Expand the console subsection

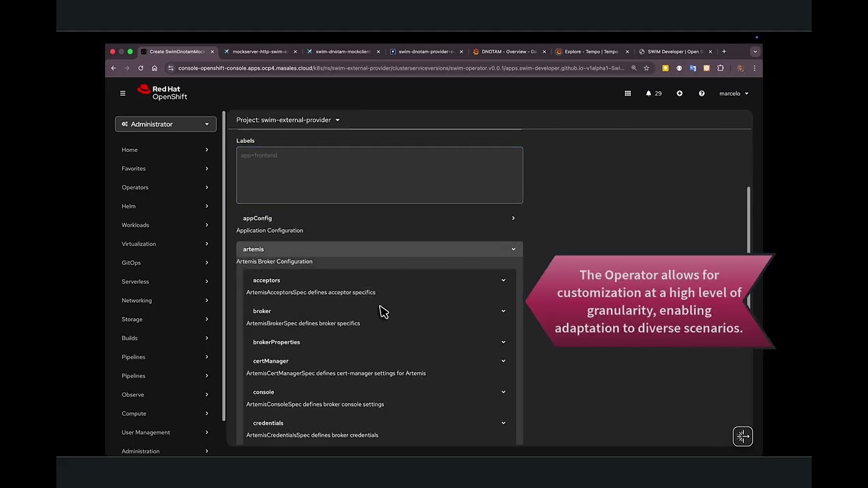379,392
